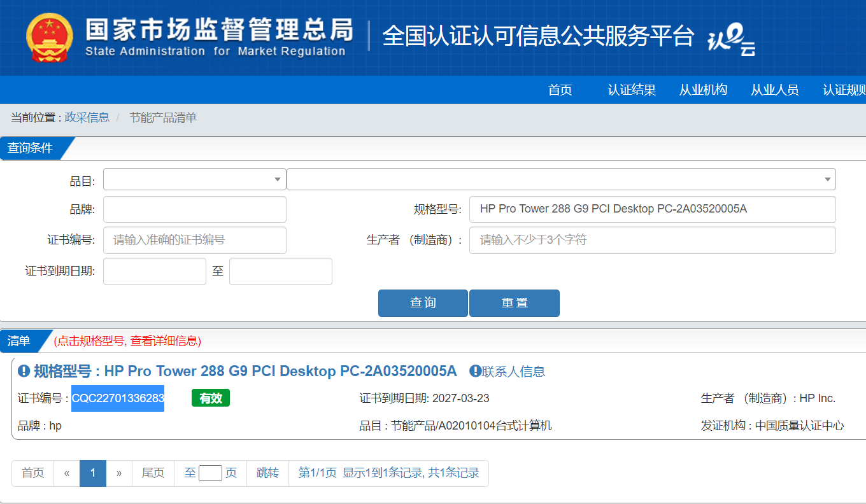Click the info icon before 规格型号
Viewport: 866px width, 504px height.
24,371
